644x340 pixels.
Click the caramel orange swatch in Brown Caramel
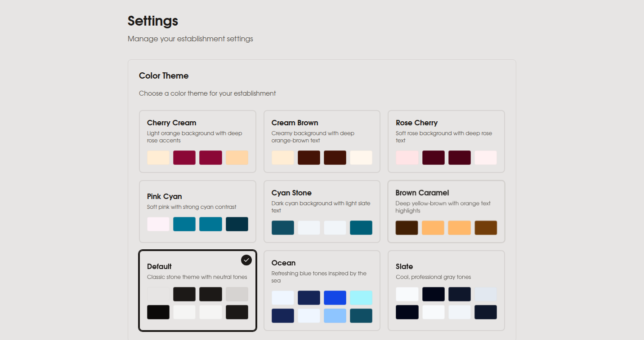(433, 228)
